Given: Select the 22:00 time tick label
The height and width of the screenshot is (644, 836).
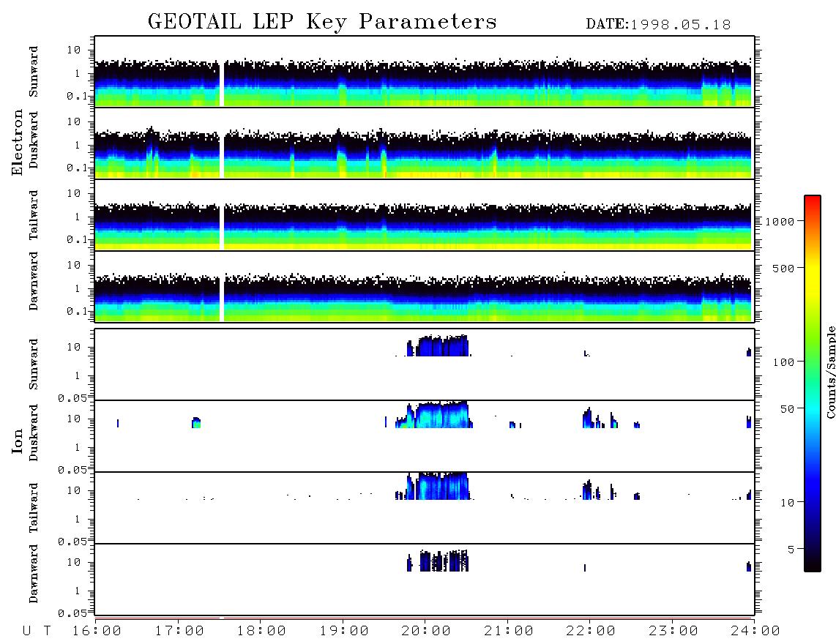Looking at the screenshot, I should tap(591, 632).
